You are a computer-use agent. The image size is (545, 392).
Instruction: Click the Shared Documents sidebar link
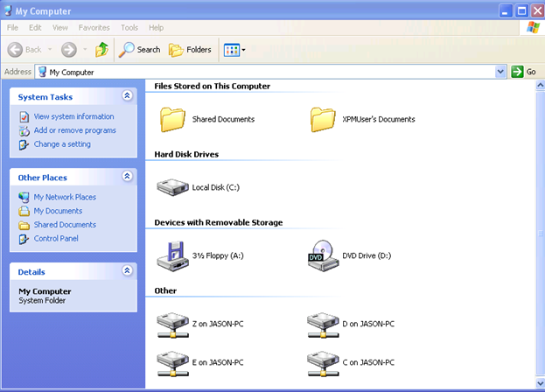[x=65, y=225]
